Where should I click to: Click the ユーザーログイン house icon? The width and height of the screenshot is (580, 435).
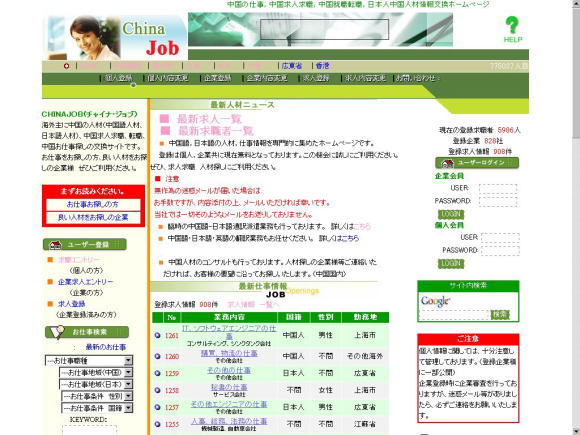click(x=447, y=163)
